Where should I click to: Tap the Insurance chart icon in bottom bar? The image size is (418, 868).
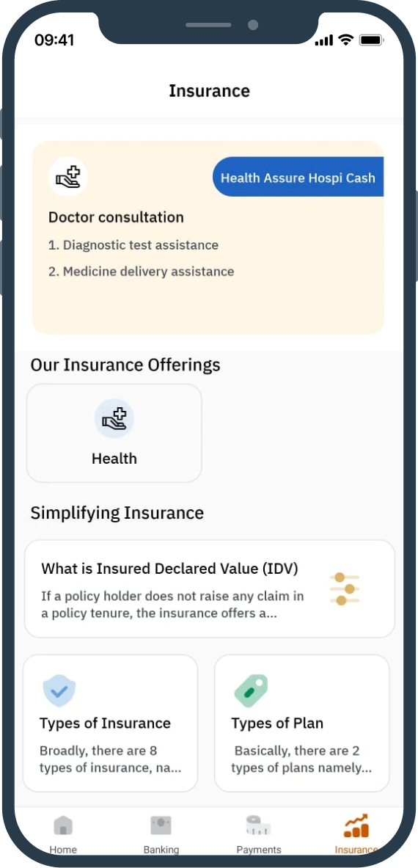(x=356, y=825)
